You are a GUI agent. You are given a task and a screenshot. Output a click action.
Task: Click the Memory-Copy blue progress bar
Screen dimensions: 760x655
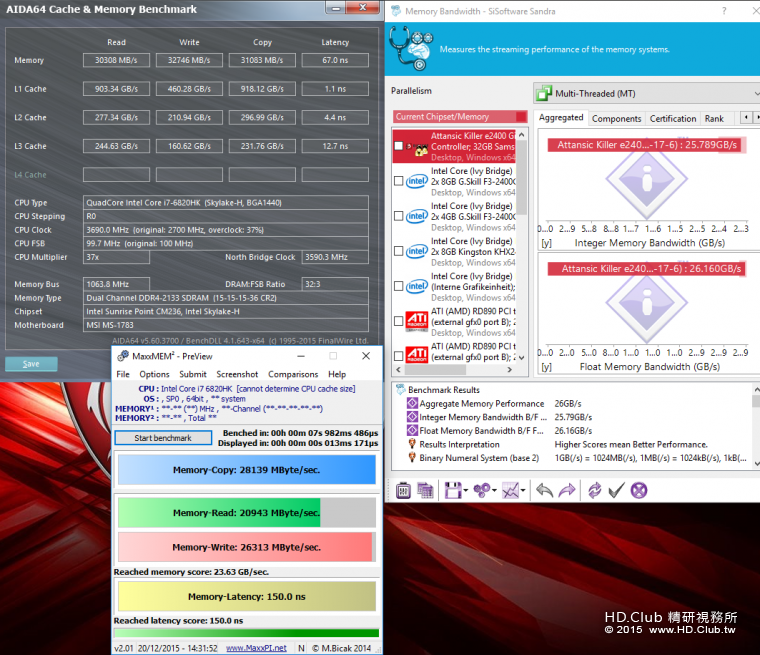pos(247,470)
